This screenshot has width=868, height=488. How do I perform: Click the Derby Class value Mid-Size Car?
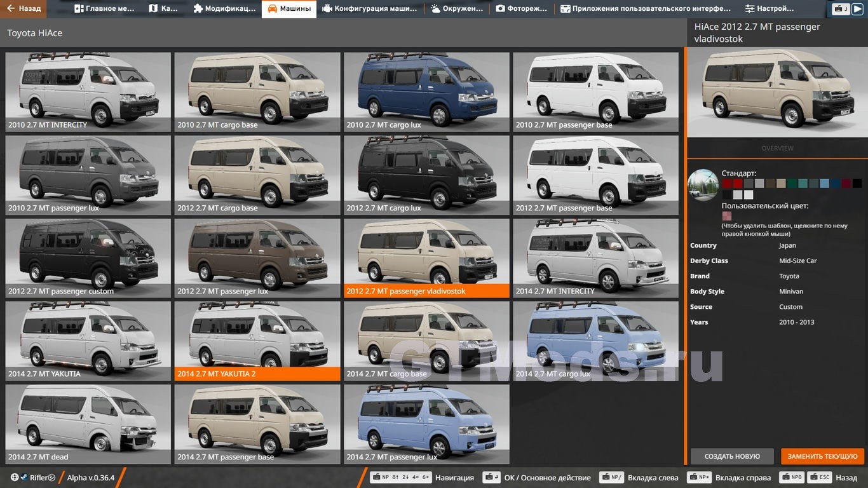(x=798, y=261)
